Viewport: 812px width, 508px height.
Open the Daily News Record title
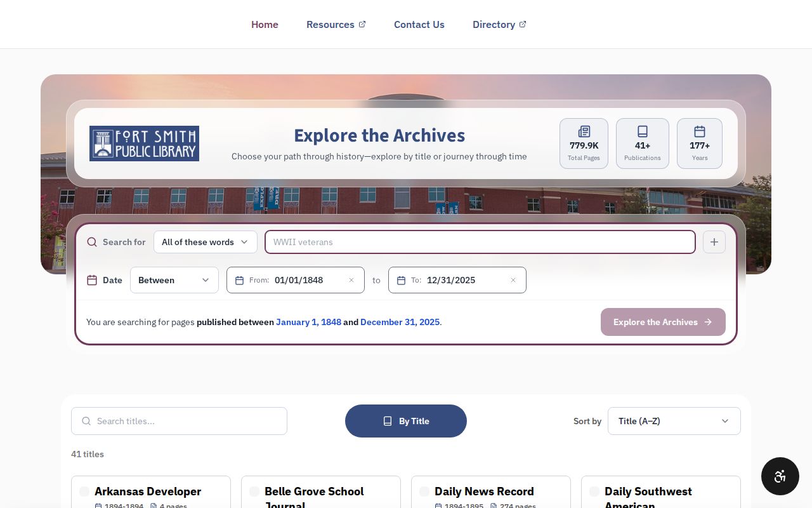(484, 491)
